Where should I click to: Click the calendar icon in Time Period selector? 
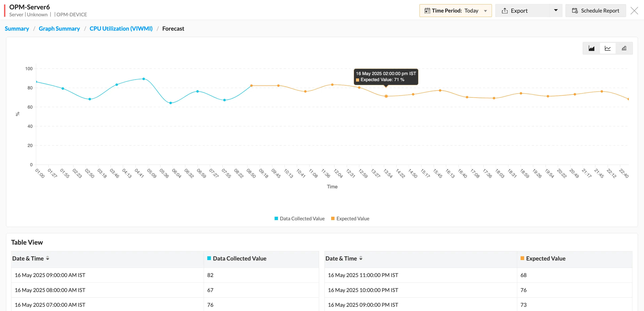tap(427, 11)
